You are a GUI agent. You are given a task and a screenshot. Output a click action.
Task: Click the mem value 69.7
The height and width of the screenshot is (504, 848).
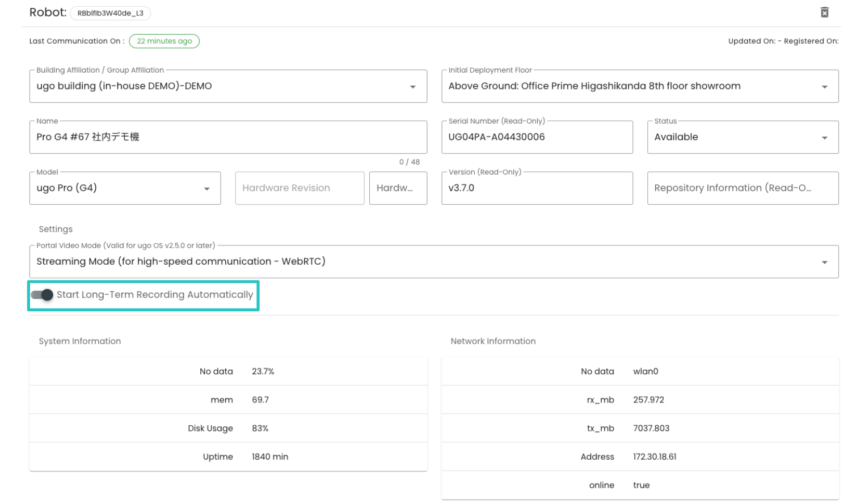[260, 400]
